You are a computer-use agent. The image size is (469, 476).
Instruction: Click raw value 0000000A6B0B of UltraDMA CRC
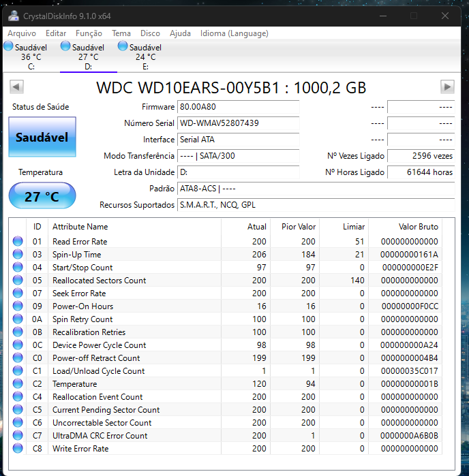pos(409,436)
